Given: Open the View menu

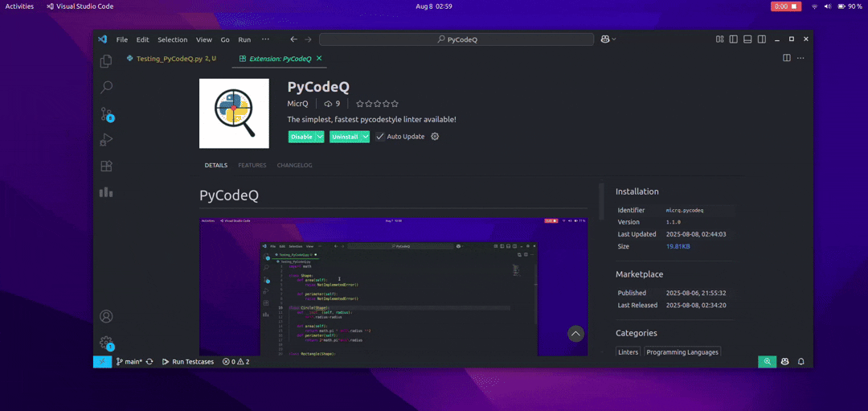Looking at the screenshot, I should pyautogui.click(x=203, y=39).
